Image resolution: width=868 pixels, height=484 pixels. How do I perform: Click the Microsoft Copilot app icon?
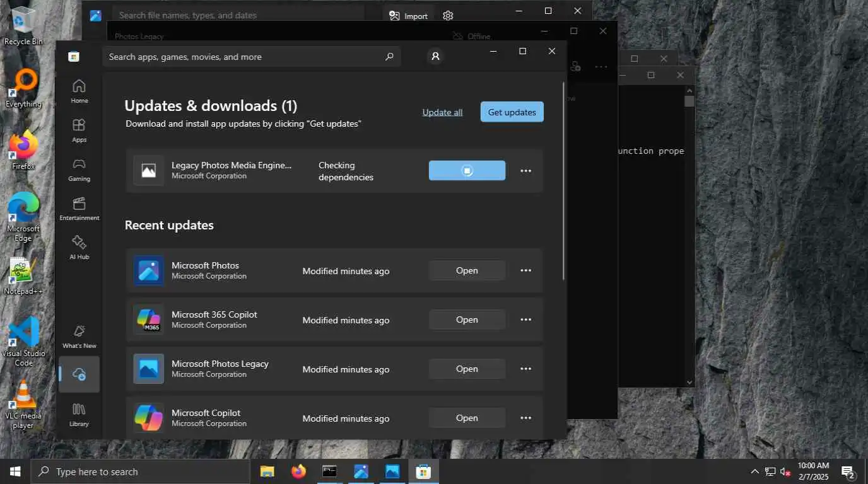click(x=148, y=418)
